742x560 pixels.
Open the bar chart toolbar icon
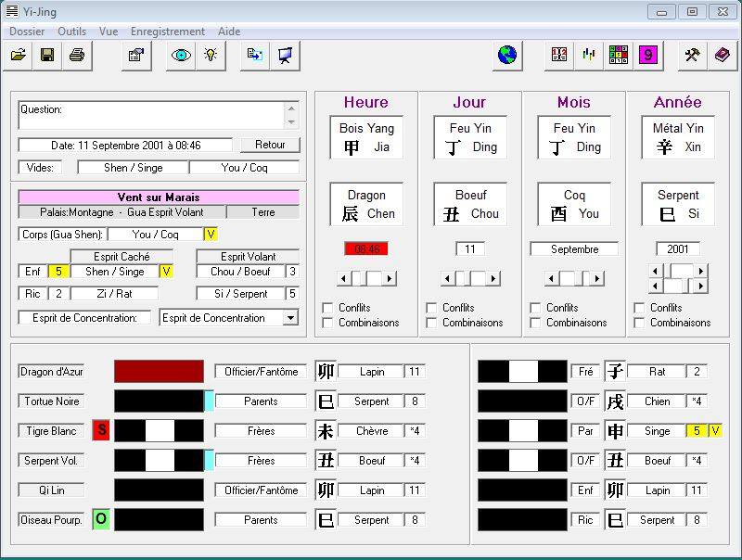tap(589, 56)
